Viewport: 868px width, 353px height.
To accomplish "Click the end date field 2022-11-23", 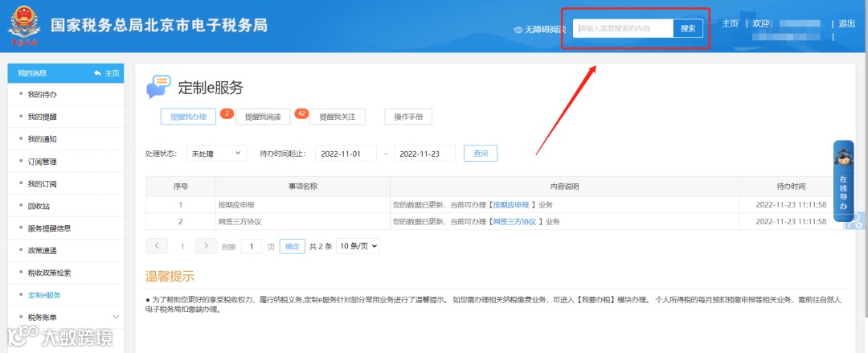I will coord(424,154).
